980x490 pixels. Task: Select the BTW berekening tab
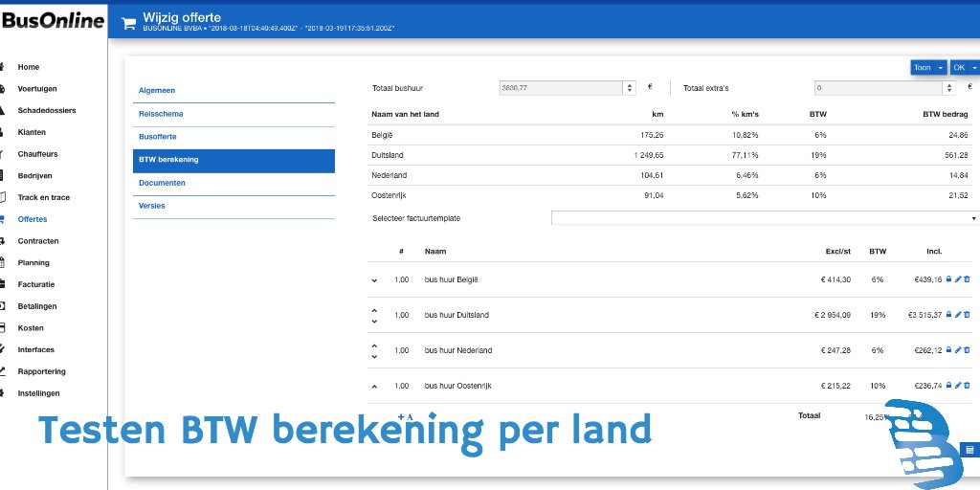[x=234, y=160]
